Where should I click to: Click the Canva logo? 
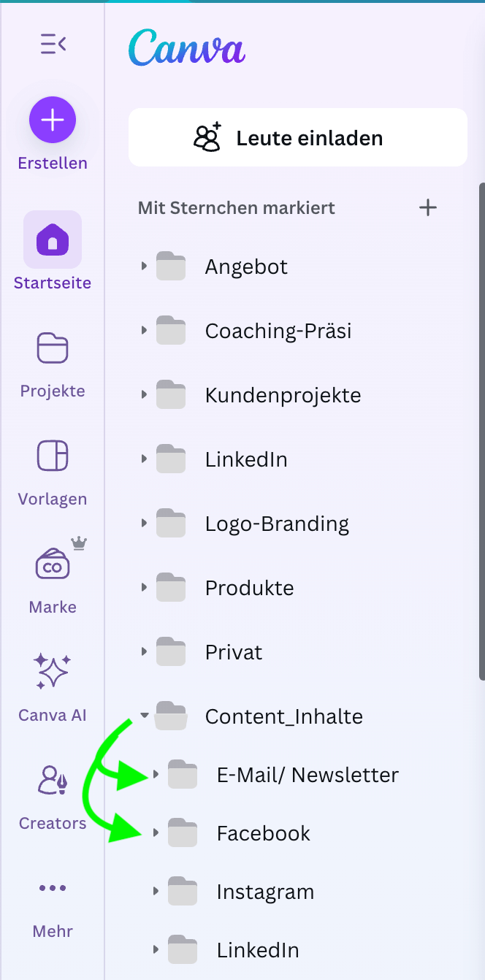tap(187, 49)
